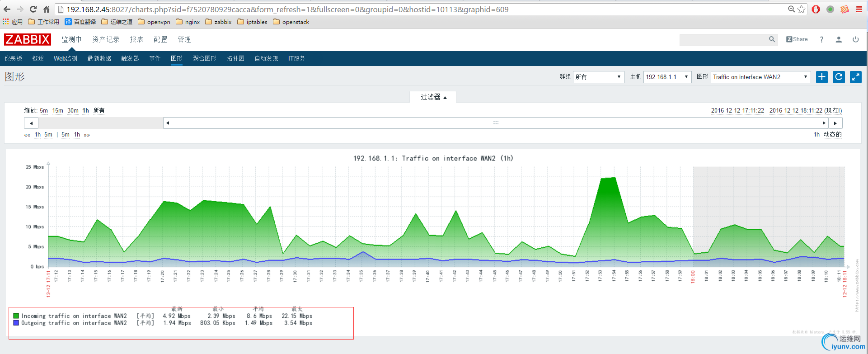The width and height of the screenshot is (868, 354).
Task: Set zoom to 5m in 缩放 row
Action: (44, 111)
